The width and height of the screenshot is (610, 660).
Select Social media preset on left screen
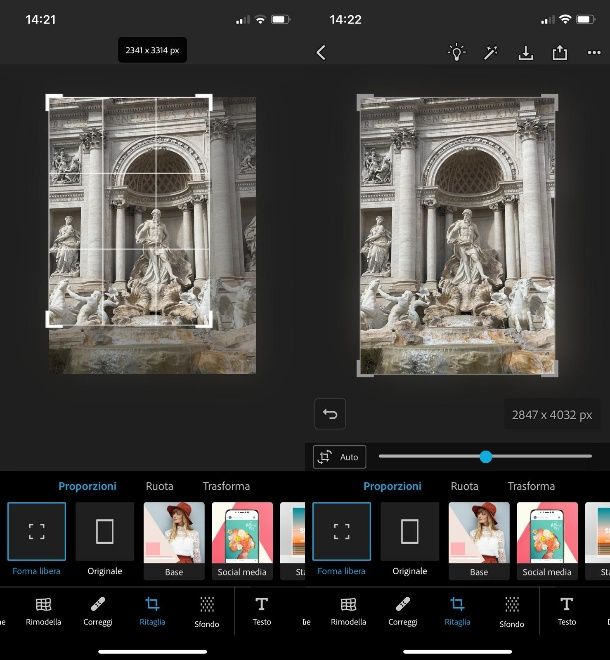pos(242,540)
